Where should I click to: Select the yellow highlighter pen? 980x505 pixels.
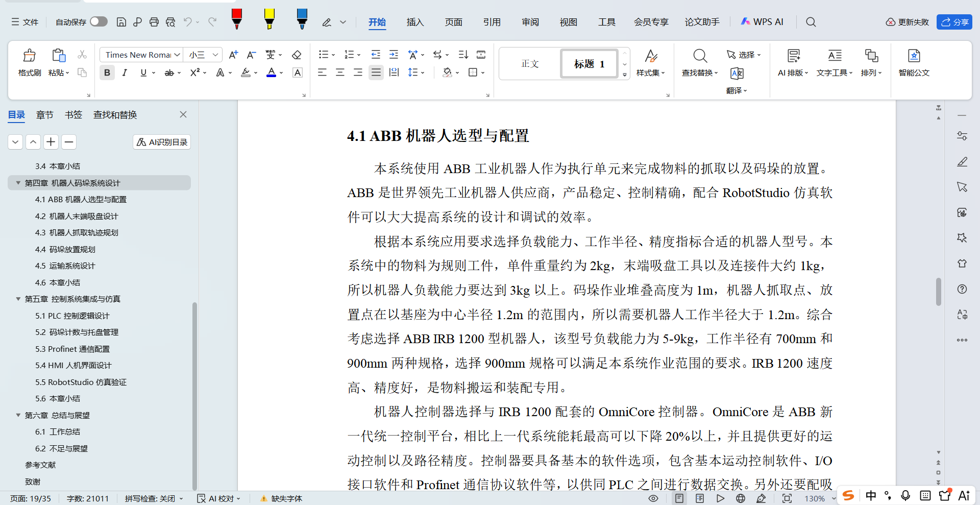(269, 19)
